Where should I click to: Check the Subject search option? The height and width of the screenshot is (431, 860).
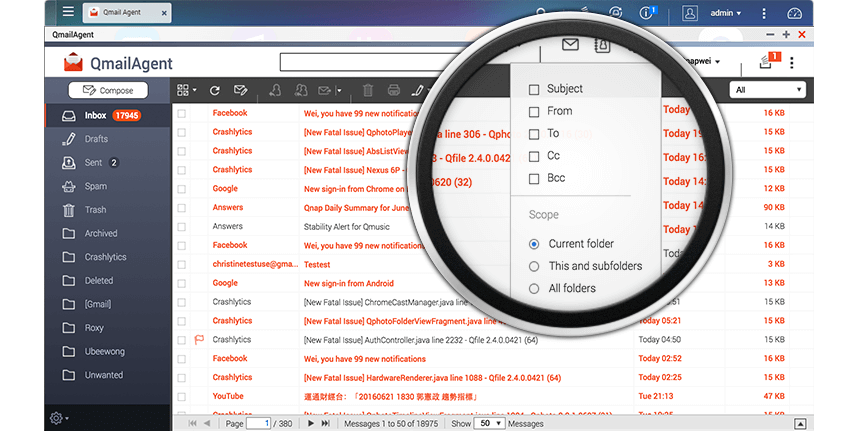tap(534, 89)
